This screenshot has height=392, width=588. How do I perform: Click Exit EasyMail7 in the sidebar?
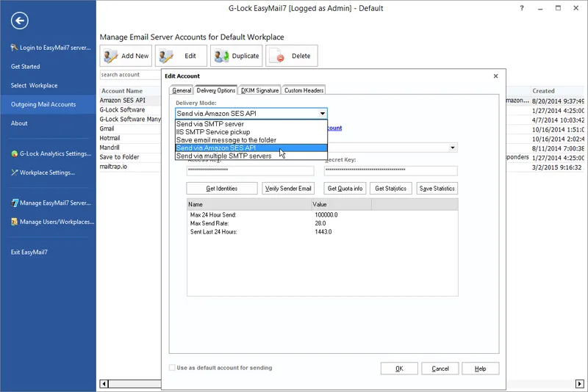click(x=29, y=252)
